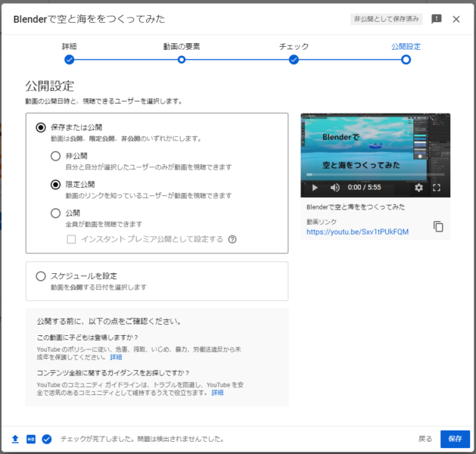
Task: Check the インスタント プレミア公開 checkbox
Action: (x=71, y=239)
